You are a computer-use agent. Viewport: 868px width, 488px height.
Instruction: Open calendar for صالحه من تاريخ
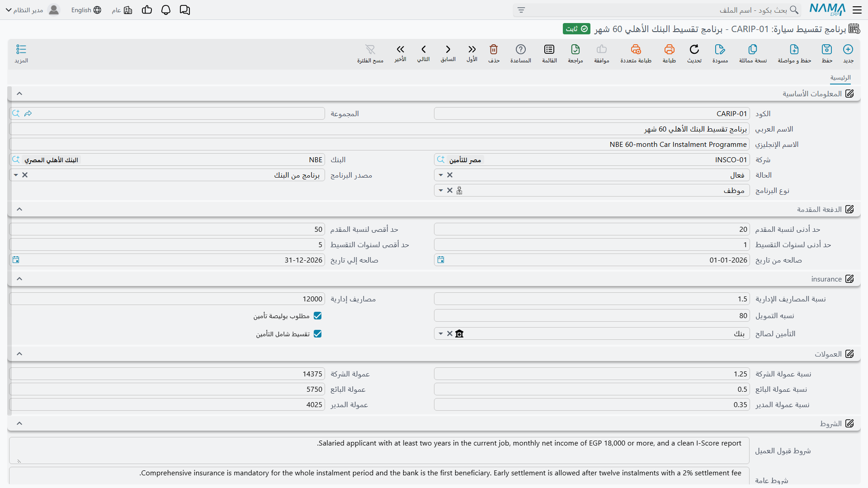441,260
